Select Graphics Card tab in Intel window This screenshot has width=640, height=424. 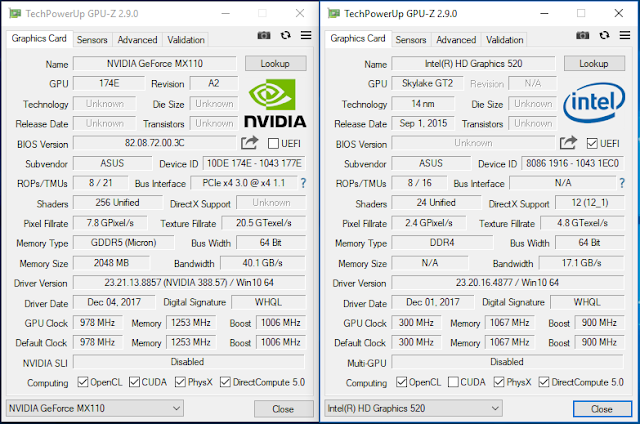[358, 39]
